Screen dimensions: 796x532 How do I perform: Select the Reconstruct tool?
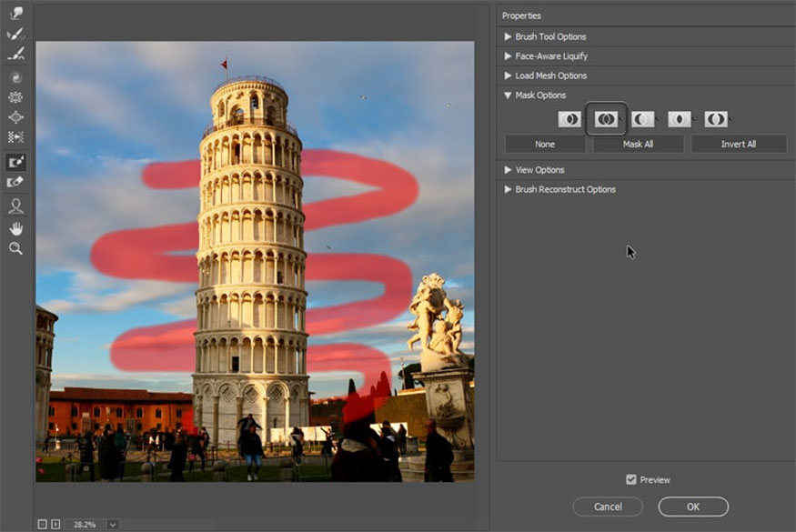coord(15,35)
